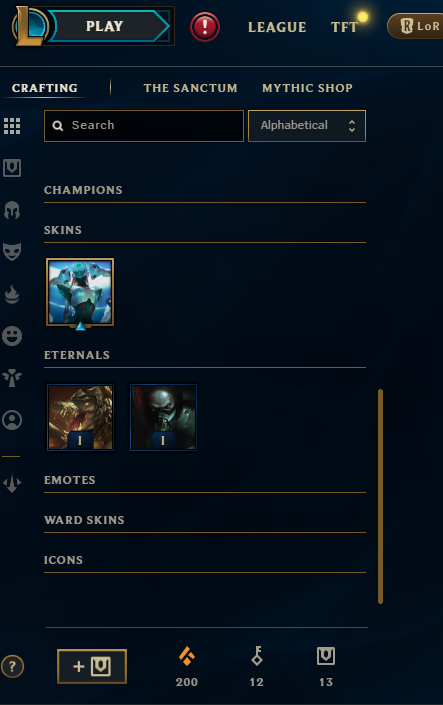Open the TFT section

coord(345,27)
